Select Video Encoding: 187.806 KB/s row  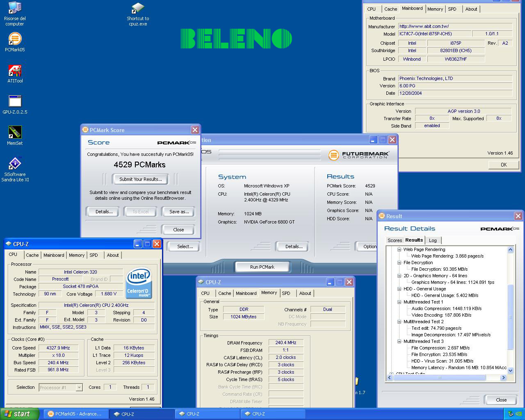tap(441, 315)
